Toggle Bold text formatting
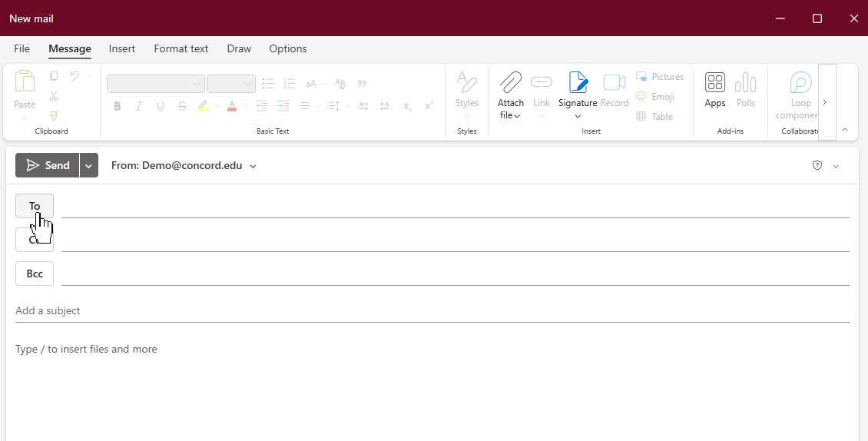868x441 pixels. point(118,106)
